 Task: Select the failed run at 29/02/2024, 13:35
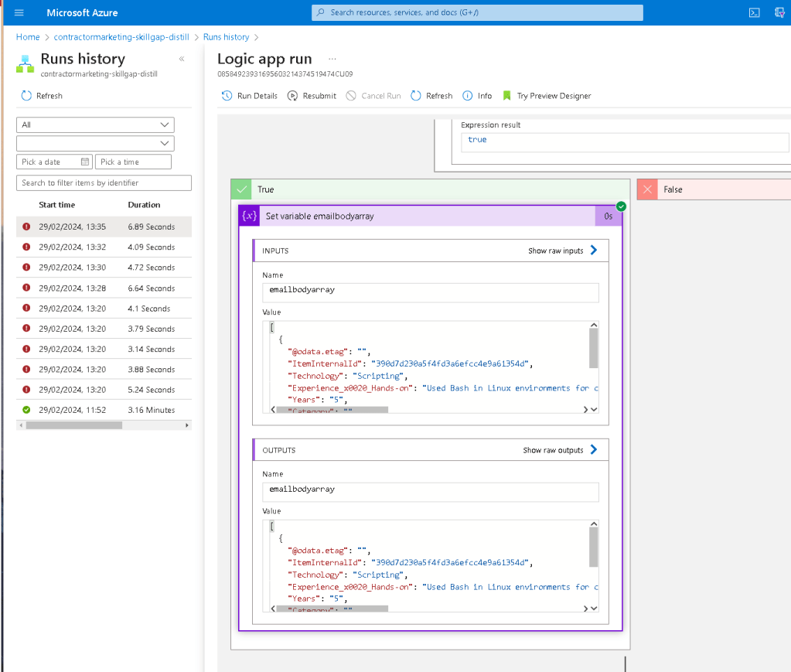(104, 227)
